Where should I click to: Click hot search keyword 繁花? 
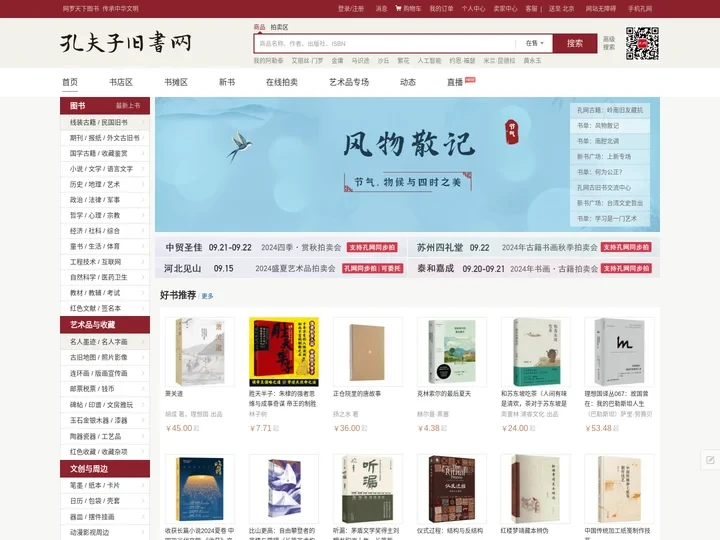(x=403, y=61)
